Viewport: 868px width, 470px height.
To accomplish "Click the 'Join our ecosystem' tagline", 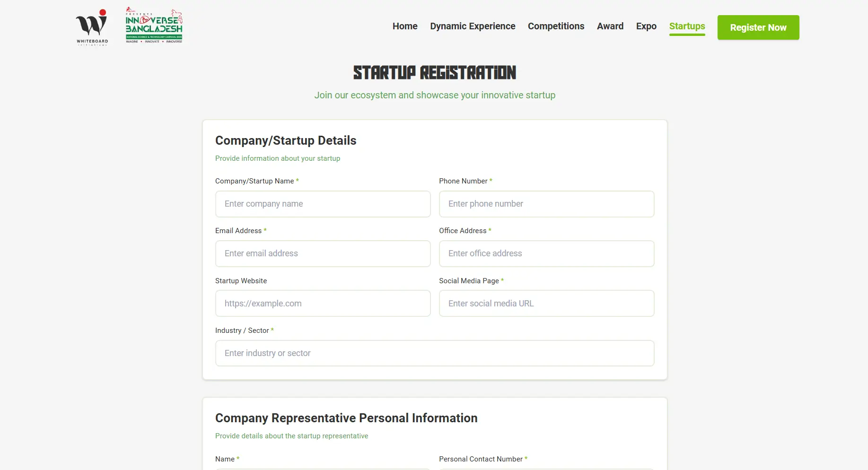I will tap(434, 95).
